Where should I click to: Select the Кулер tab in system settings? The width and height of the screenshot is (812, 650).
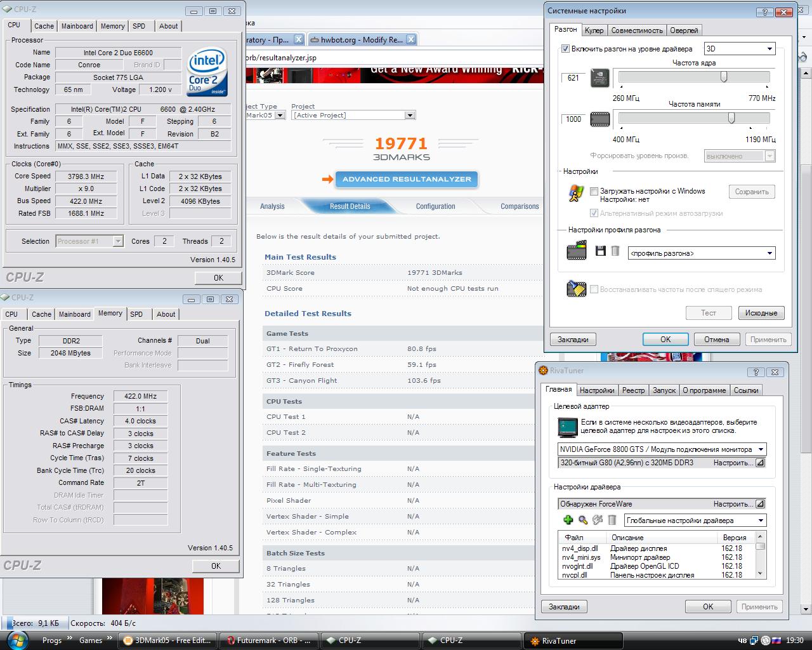(594, 30)
